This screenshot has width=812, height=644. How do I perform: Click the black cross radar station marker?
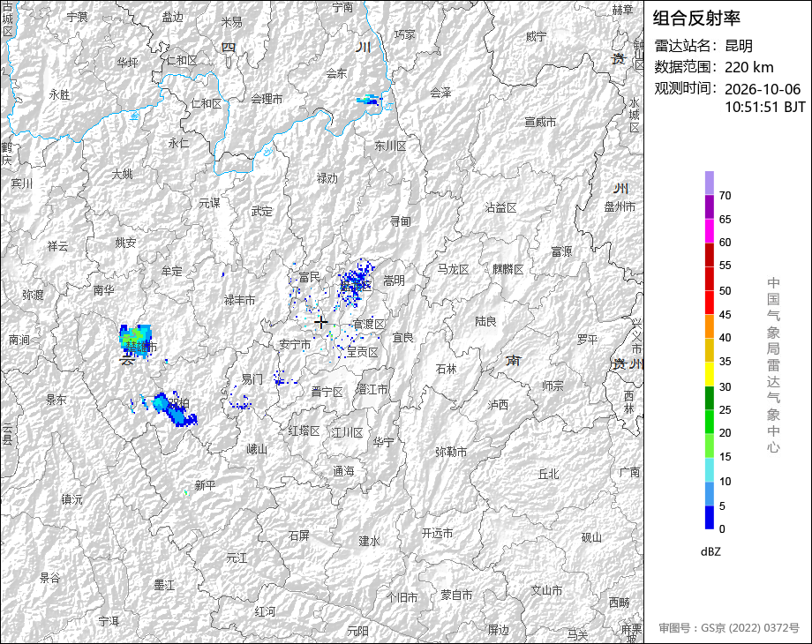[320, 322]
